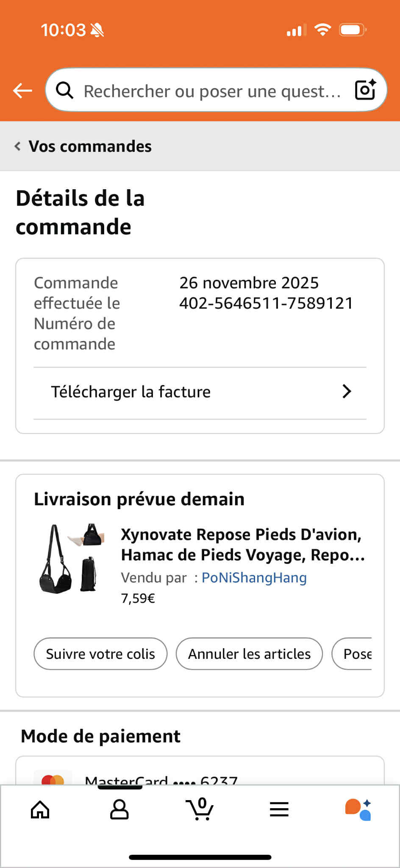
Task: Open the shopping cart
Action: [200, 809]
